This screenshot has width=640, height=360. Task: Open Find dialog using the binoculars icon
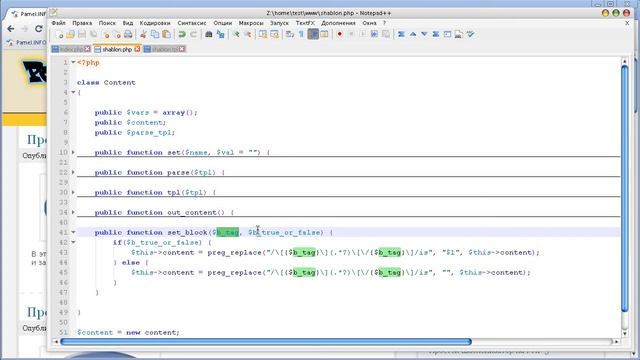click(x=209, y=34)
